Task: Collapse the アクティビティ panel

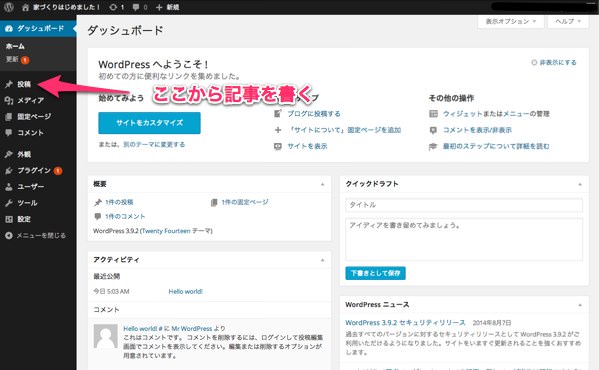Action: (322, 260)
